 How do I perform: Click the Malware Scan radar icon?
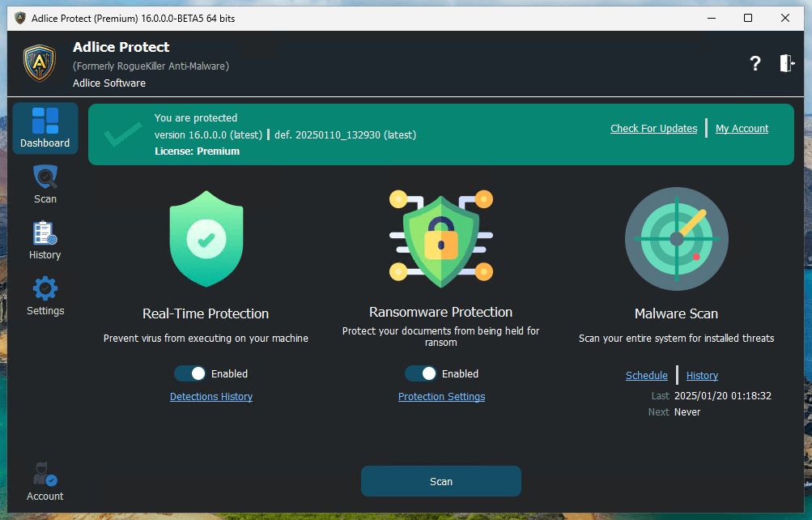[676, 239]
